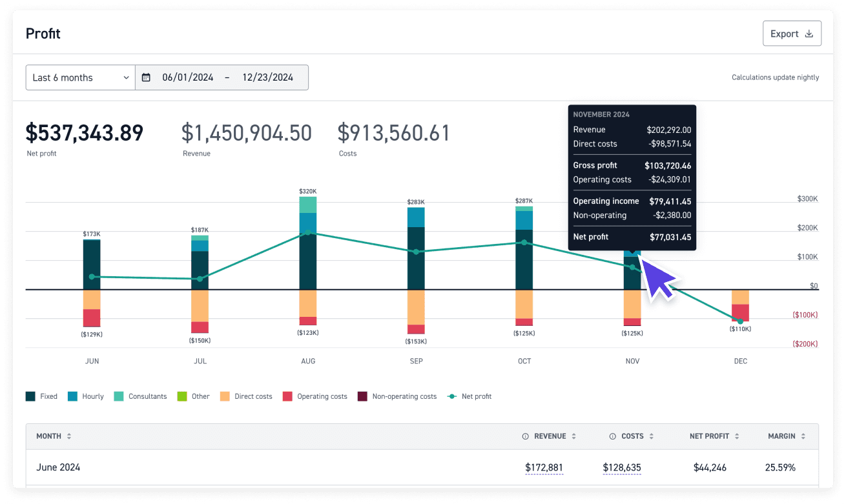Open the Last 6 months dropdown
This screenshot has height=504, width=846.
tap(80, 77)
